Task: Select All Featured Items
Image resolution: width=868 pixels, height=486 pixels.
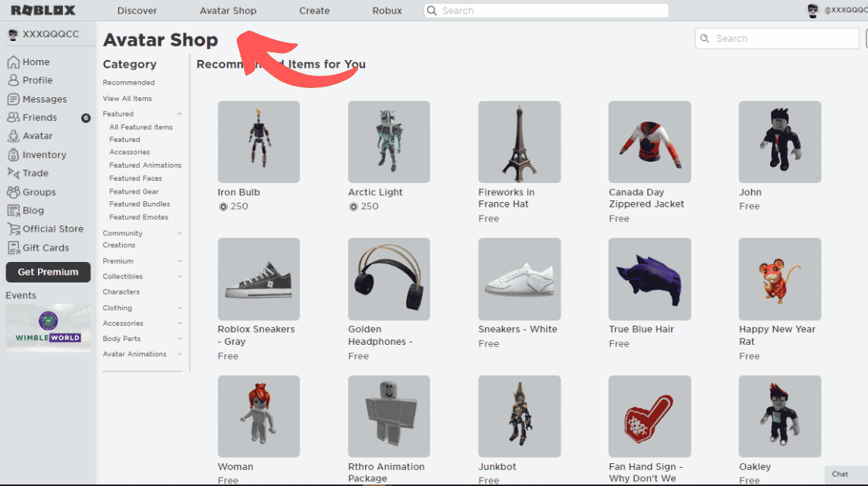Action: tap(140, 128)
